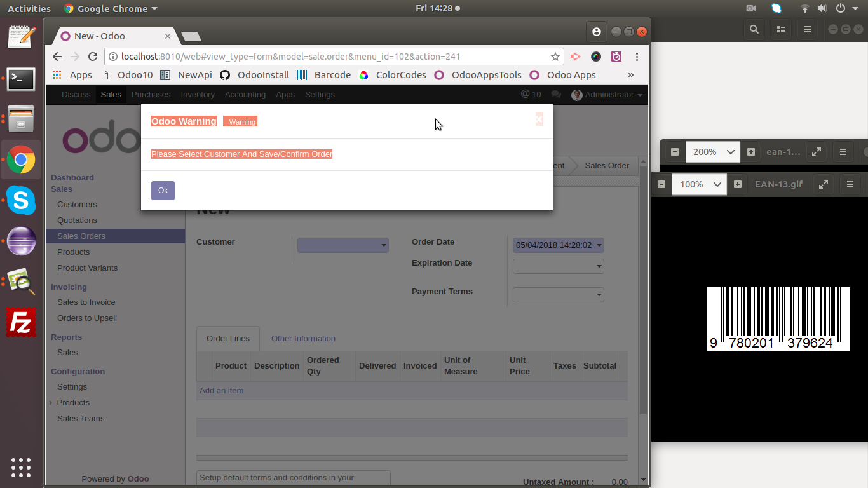Show more bookmarks via chevron
868x488 pixels.
click(x=631, y=74)
